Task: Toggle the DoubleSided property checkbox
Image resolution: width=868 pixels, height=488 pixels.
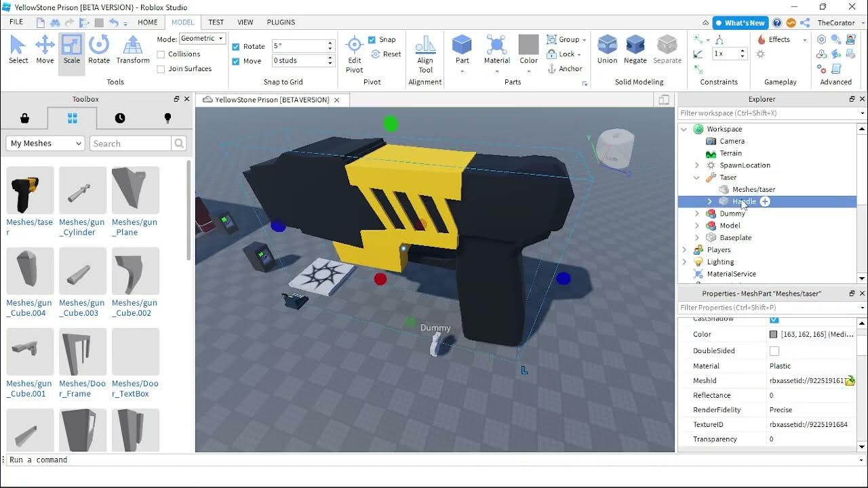Action: coord(774,351)
